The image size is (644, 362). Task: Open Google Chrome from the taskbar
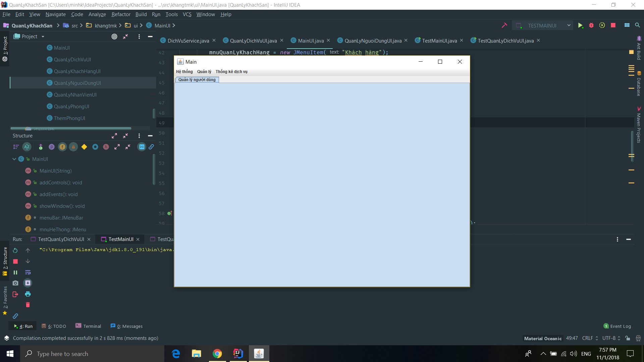tap(217, 354)
